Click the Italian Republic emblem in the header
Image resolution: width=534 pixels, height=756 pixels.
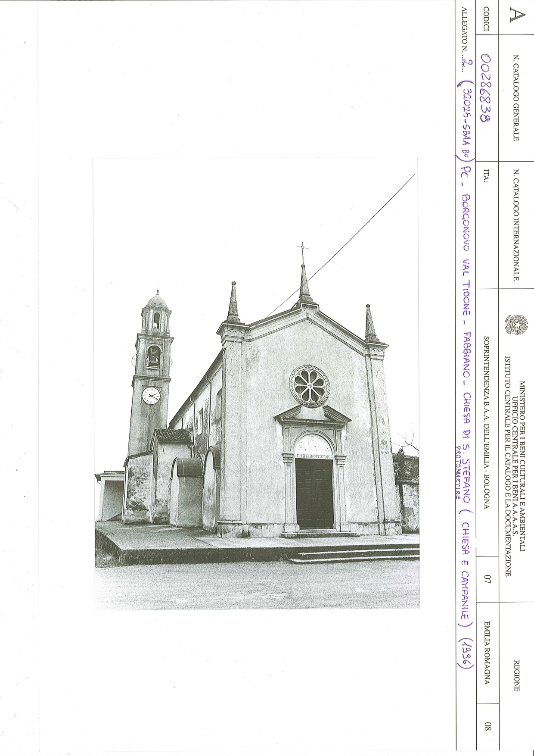(x=517, y=325)
